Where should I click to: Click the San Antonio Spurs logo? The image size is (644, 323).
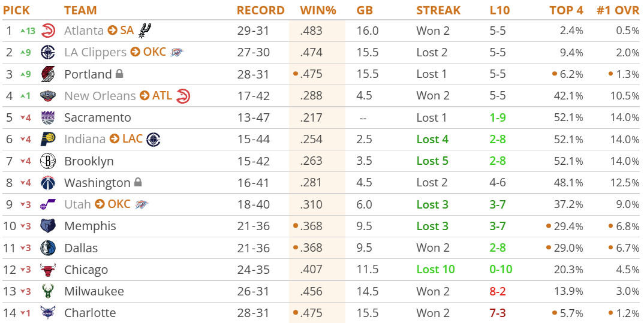(x=145, y=31)
